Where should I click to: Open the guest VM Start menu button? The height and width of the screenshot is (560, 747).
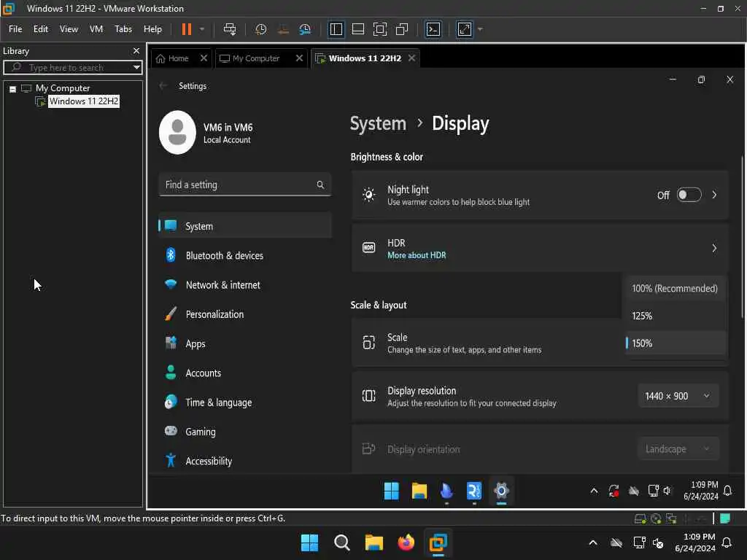(x=391, y=491)
